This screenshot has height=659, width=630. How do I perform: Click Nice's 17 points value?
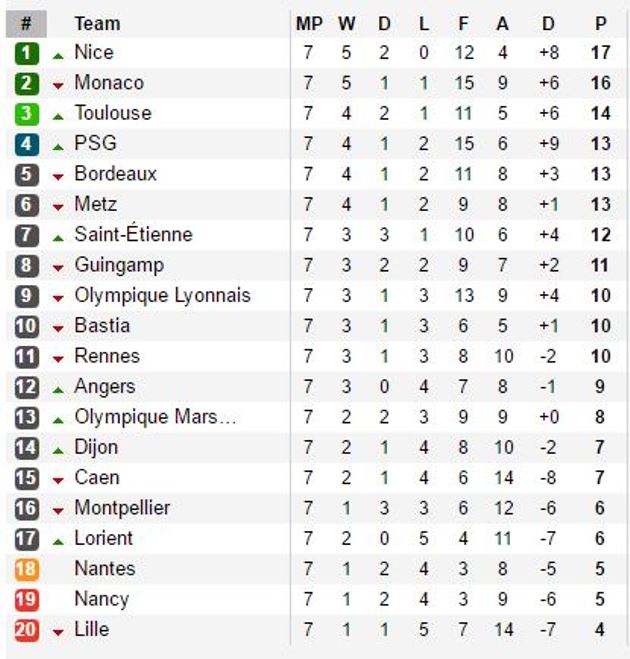click(601, 53)
